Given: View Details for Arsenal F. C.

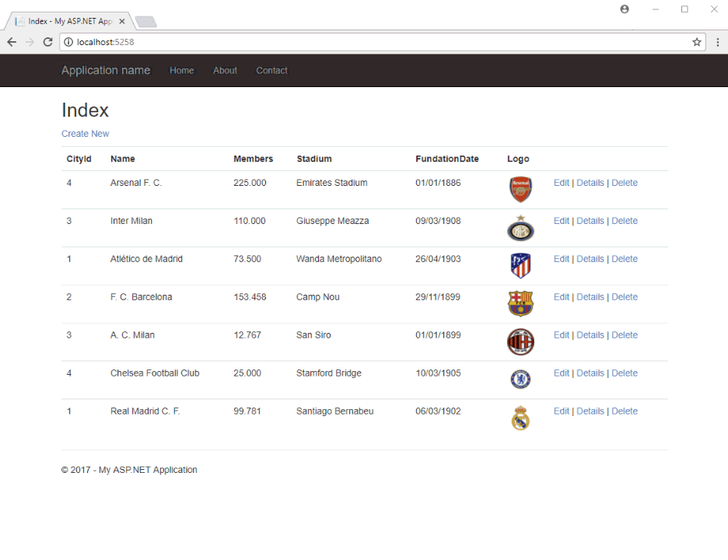Looking at the screenshot, I should point(590,183).
